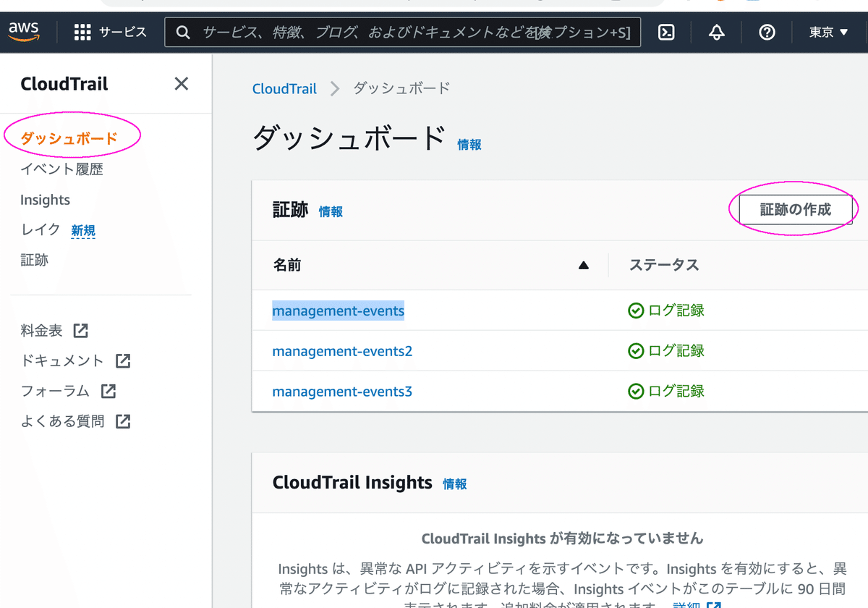Open Insights in the sidebar
Screen dimensions: 868x608
coord(45,200)
